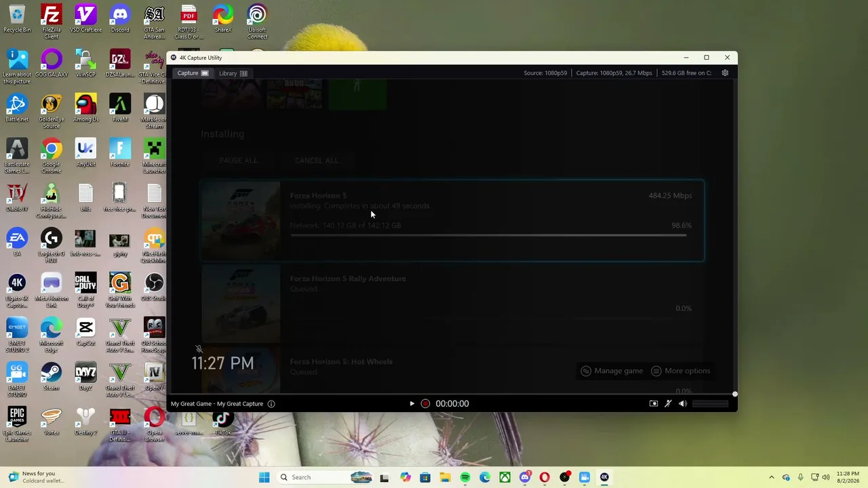This screenshot has height=488, width=868.
Task: Adjust the 4K Capture volume slider
Action: coord(710,404)
